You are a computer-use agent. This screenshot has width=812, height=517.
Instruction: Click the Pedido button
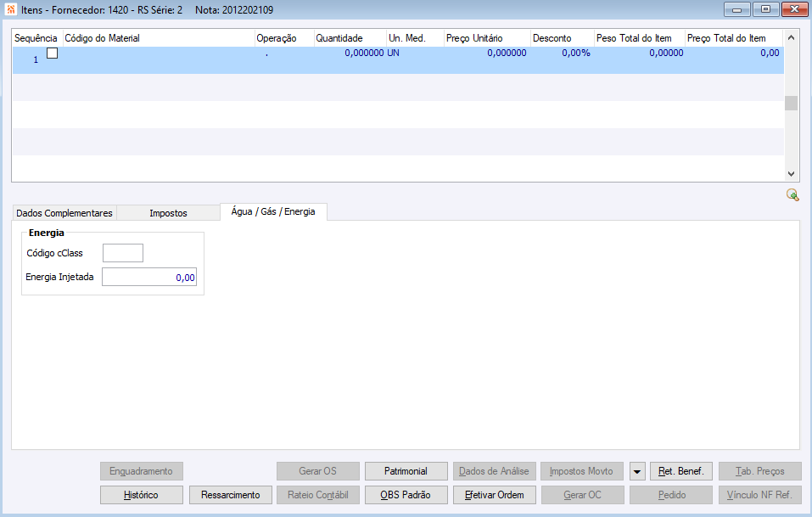point(671,495)
